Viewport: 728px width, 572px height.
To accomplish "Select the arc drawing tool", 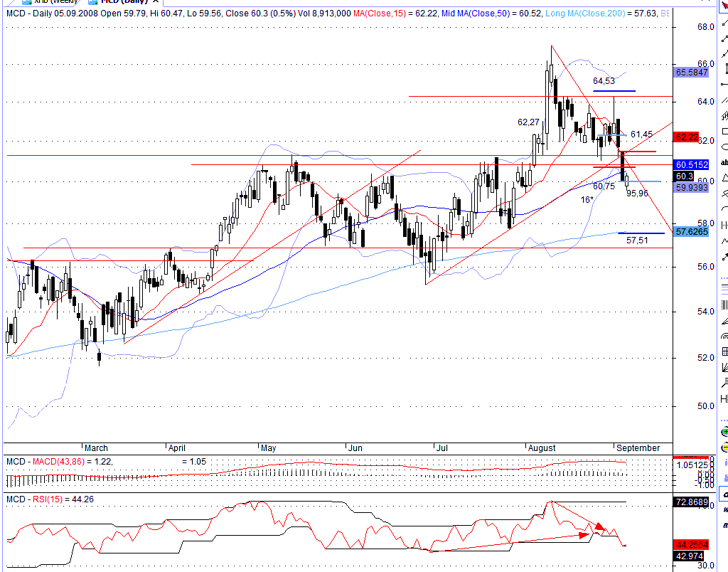I will [x=724, y=208].
